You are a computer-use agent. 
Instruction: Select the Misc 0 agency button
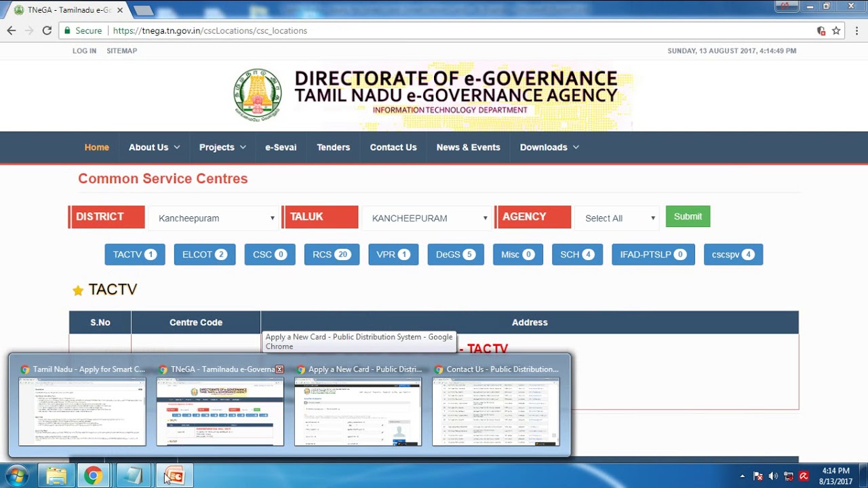pos(518,254)
